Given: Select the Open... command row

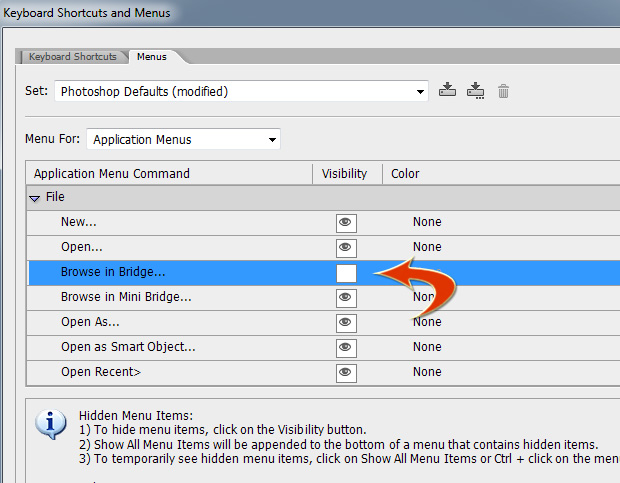Looking at the screenshot, I should tap(323, 248).
